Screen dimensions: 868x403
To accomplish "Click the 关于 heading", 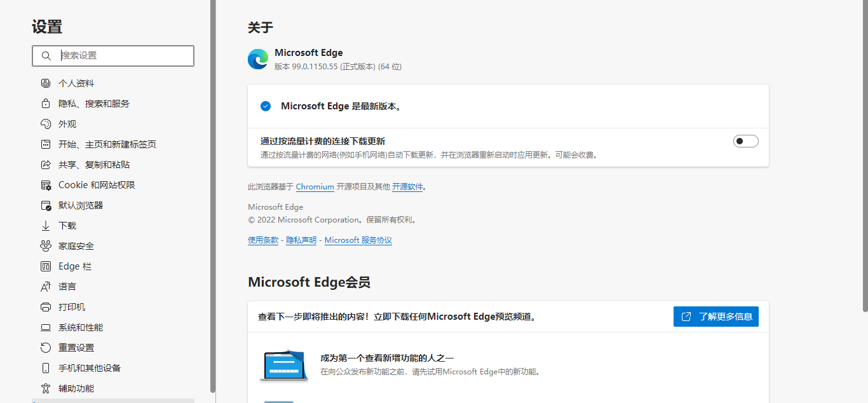I will click(261, 27).
